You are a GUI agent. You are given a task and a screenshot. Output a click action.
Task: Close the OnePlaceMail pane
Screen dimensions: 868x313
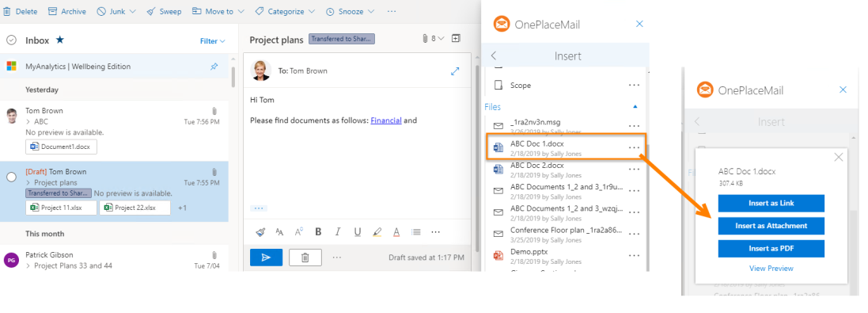pos(639,24)
